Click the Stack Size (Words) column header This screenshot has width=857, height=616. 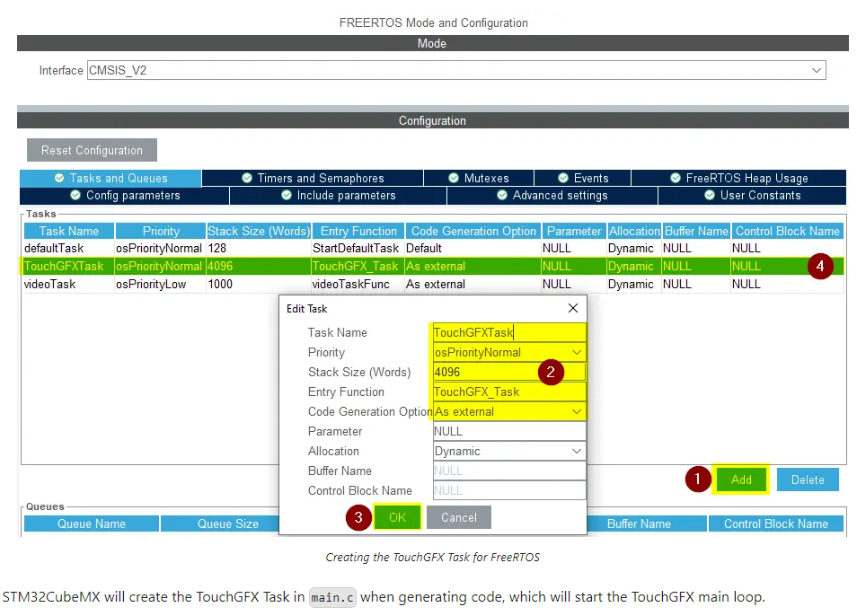point(259,231)
